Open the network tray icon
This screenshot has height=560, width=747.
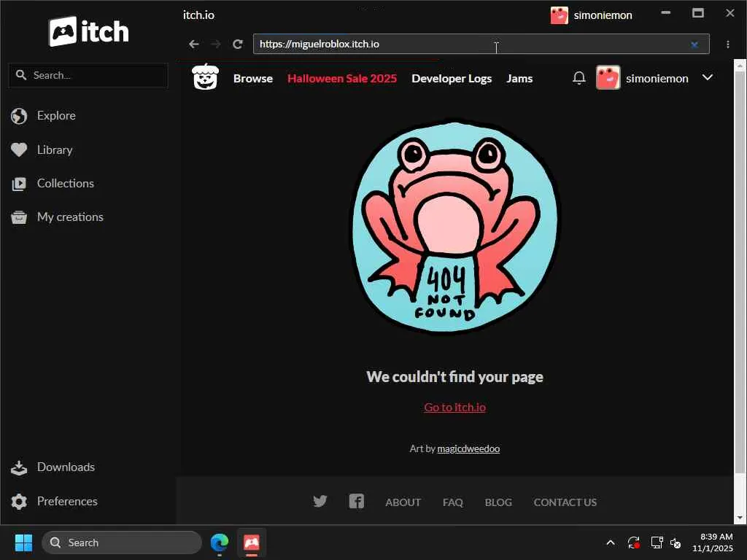point(657,542)
